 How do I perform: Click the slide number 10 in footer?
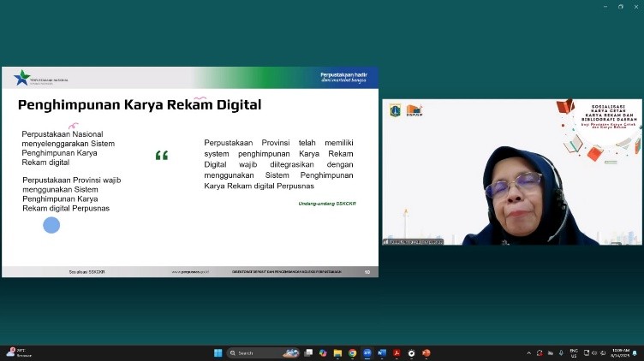[367, 272]
